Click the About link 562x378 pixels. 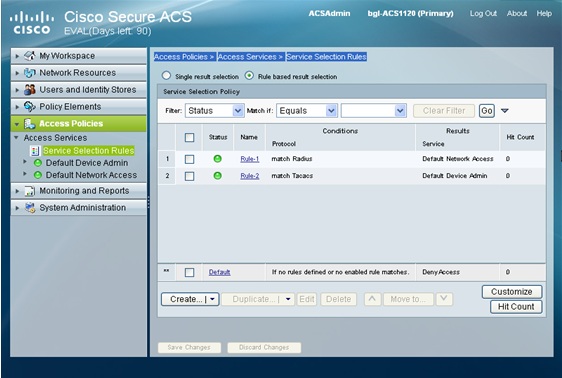click(517, 14)
